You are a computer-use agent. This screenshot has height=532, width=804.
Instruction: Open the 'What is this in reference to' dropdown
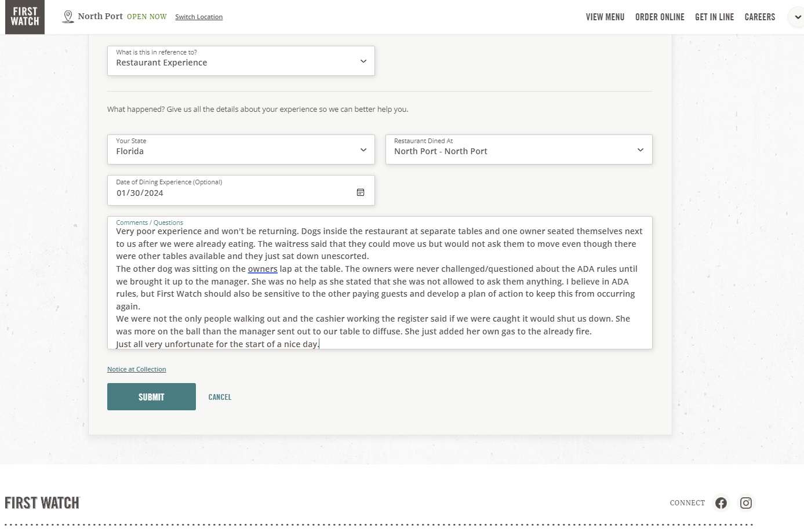coord(241,61)
